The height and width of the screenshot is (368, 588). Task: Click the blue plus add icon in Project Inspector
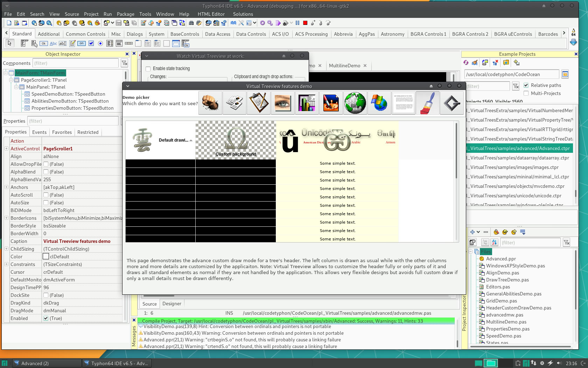click(x=472, y=232)
